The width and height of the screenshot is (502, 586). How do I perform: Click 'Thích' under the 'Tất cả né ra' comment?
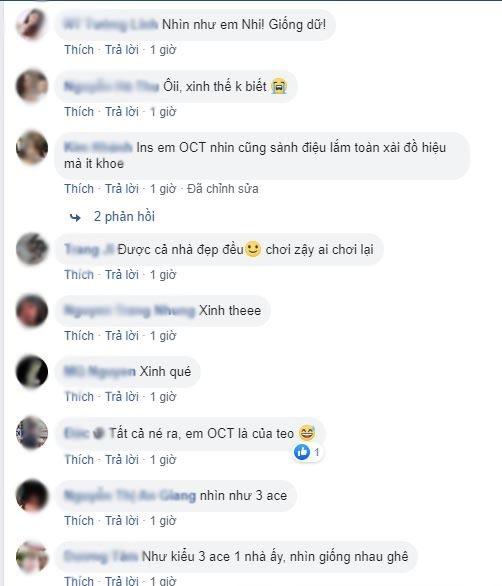click(x=79, y=459)
